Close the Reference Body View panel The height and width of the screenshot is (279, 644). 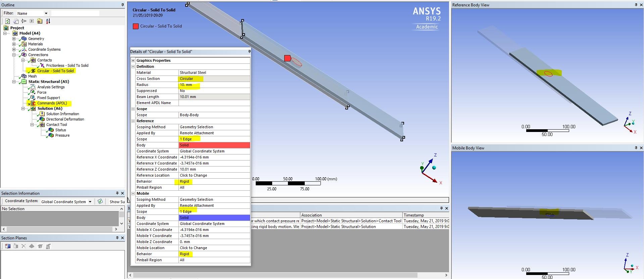click(641, 5)
